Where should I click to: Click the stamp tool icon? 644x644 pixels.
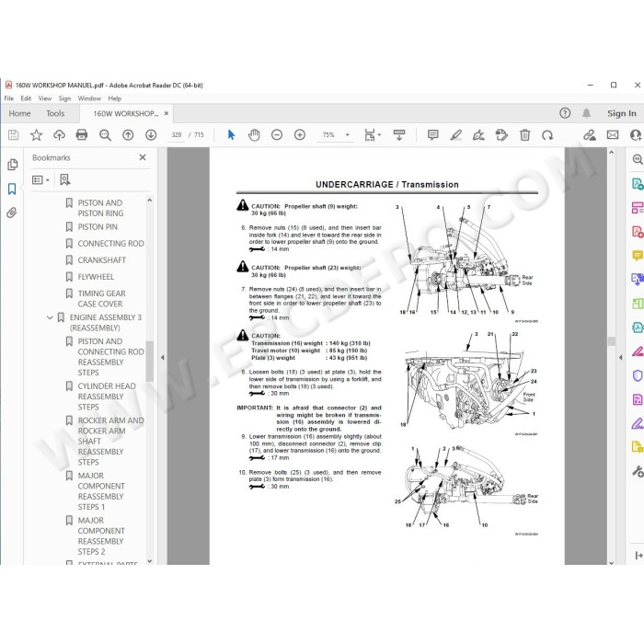tap(501, 134)
